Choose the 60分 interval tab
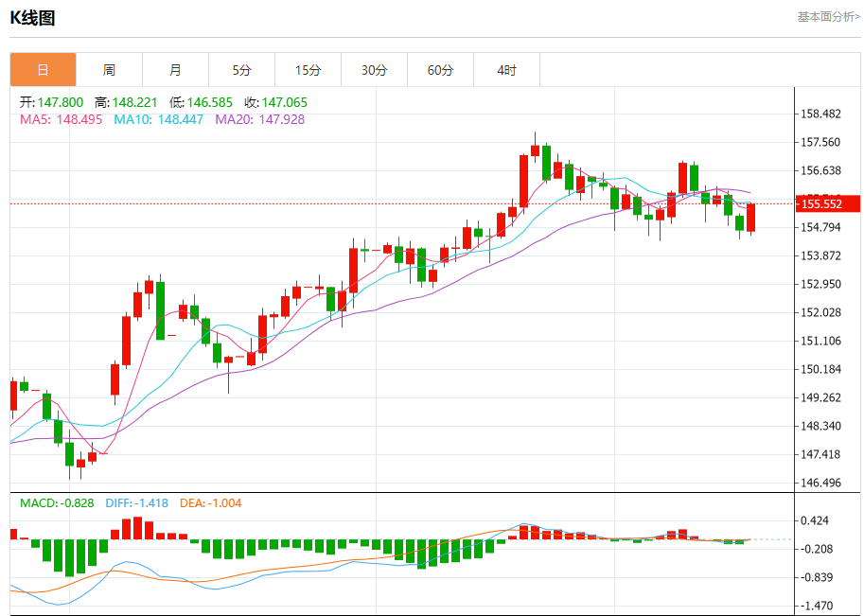 [x=440, y=70]
